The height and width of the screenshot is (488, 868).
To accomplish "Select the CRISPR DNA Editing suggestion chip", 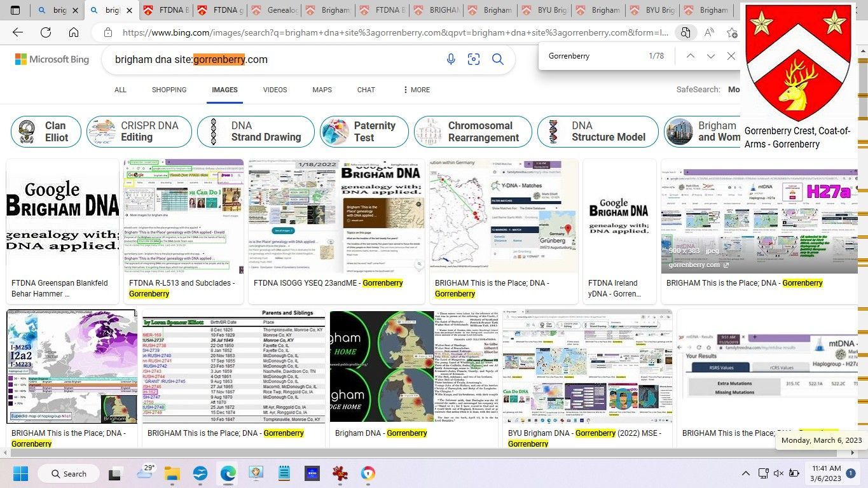I will [139, 132].
